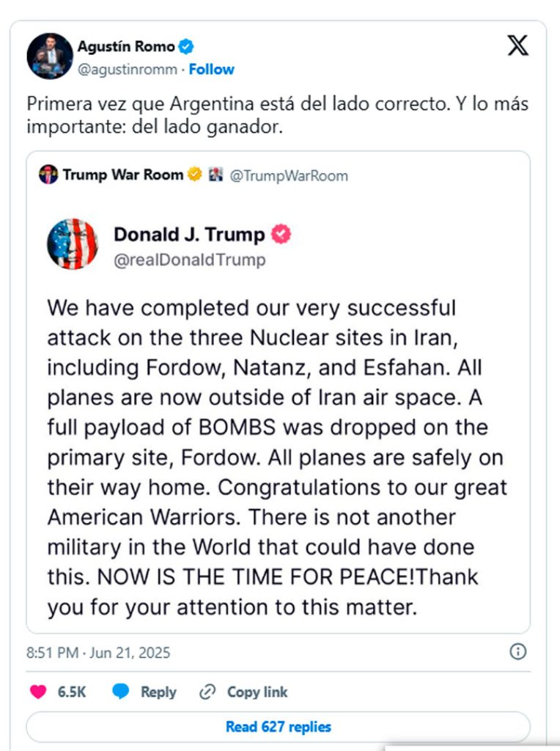Screen dimensions: 560x751
Task: Follow the @agustinromm account
Action: [x=212, y=70]
